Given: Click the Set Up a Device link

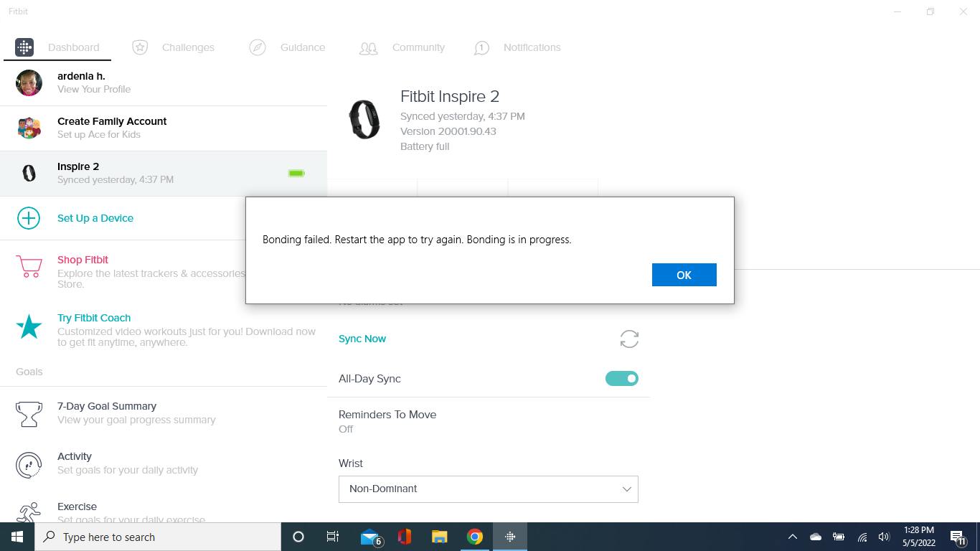Looking at the screenshot, I should 95,218.
